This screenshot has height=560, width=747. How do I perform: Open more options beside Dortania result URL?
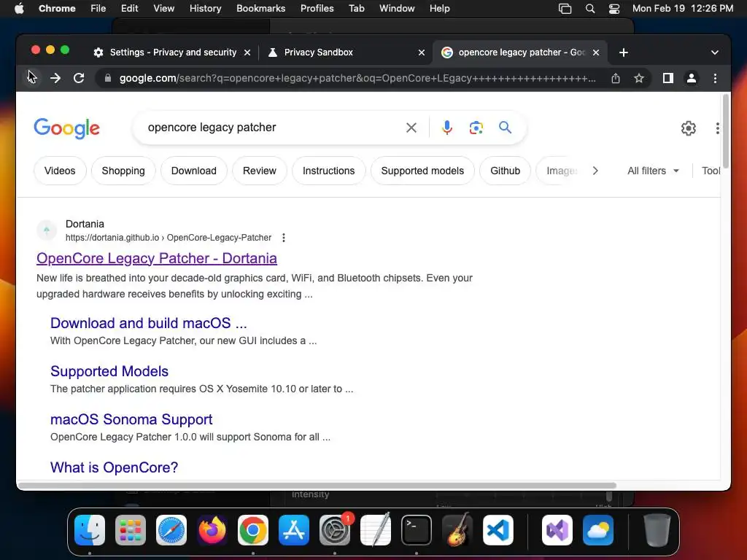click(x=284, y=238)
